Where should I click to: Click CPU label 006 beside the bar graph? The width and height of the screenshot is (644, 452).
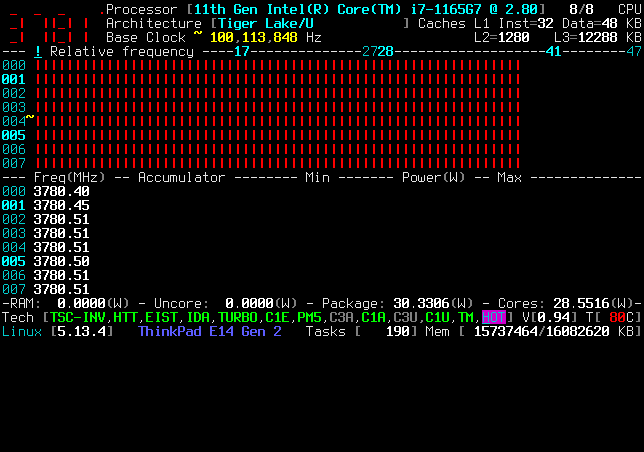[x=14, y=149]
